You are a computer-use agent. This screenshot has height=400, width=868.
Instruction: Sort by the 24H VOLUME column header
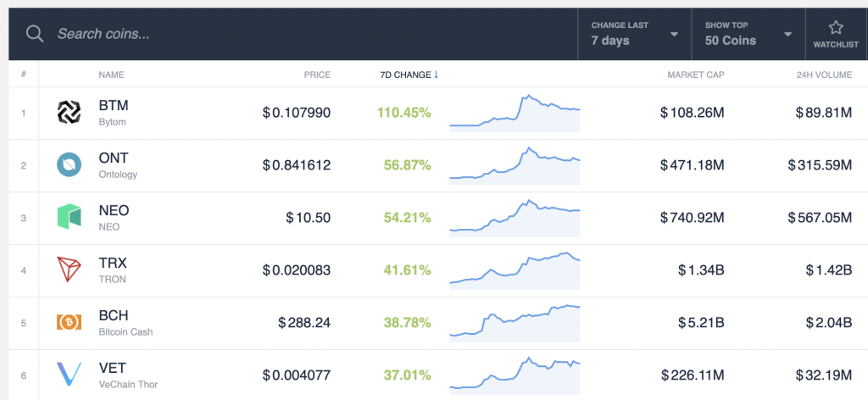824,75
